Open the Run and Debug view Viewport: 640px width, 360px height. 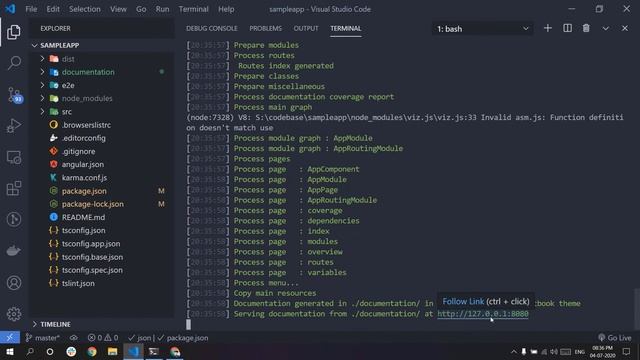[14, 126]
